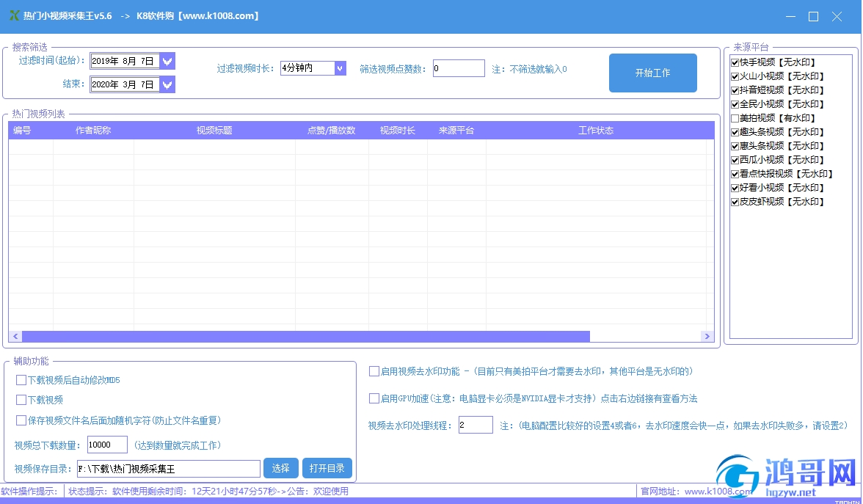863x504 pixels.
Task: Click the 视频标题 column header
Action: [x=214, y=131]
